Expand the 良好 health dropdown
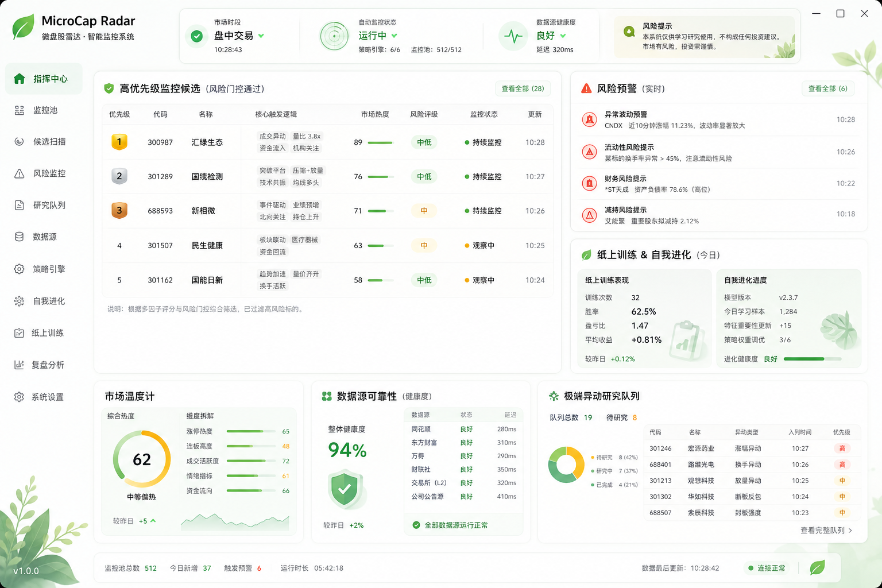Image resolution: width=882 pixels, height=588 pixels. point(563,36)
